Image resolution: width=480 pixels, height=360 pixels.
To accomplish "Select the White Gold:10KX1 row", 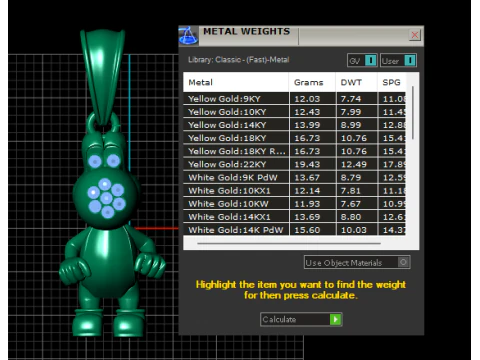I will pos(294,190).
